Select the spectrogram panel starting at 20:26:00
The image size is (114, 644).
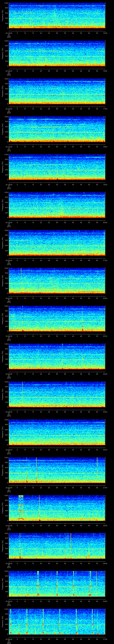[x=57, y=470]
